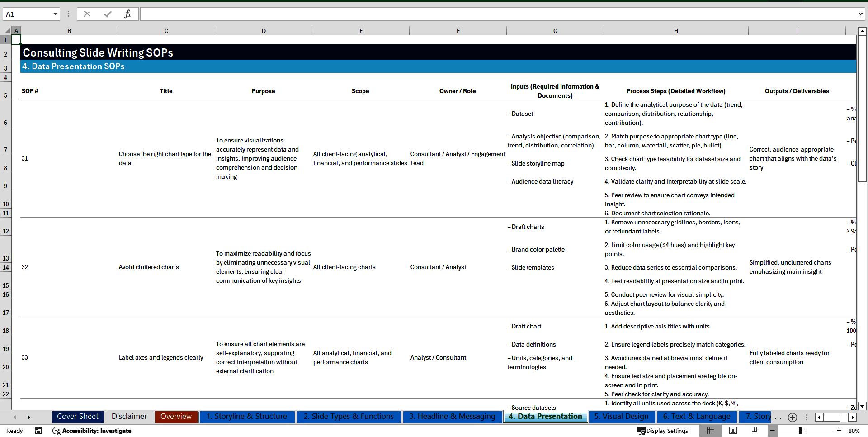The width and height of the screenshot is (868, 437).
Task: Switch to the Cover Sheet tab
Action: [77, 417]
